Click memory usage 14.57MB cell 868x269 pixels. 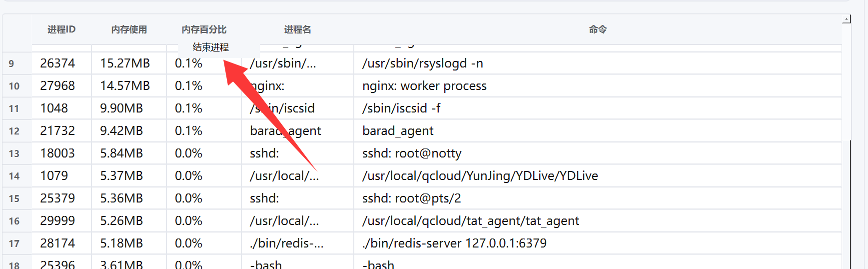[x=129, y=86]
